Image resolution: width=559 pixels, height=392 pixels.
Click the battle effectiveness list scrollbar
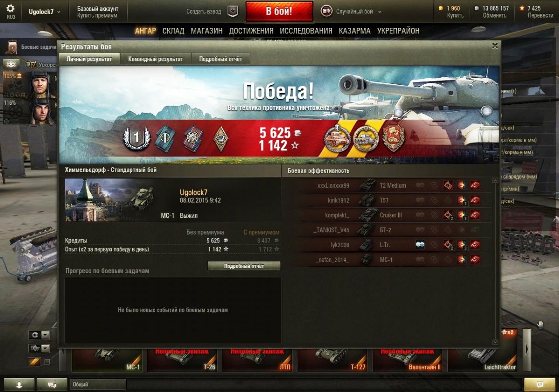point(495,261)
